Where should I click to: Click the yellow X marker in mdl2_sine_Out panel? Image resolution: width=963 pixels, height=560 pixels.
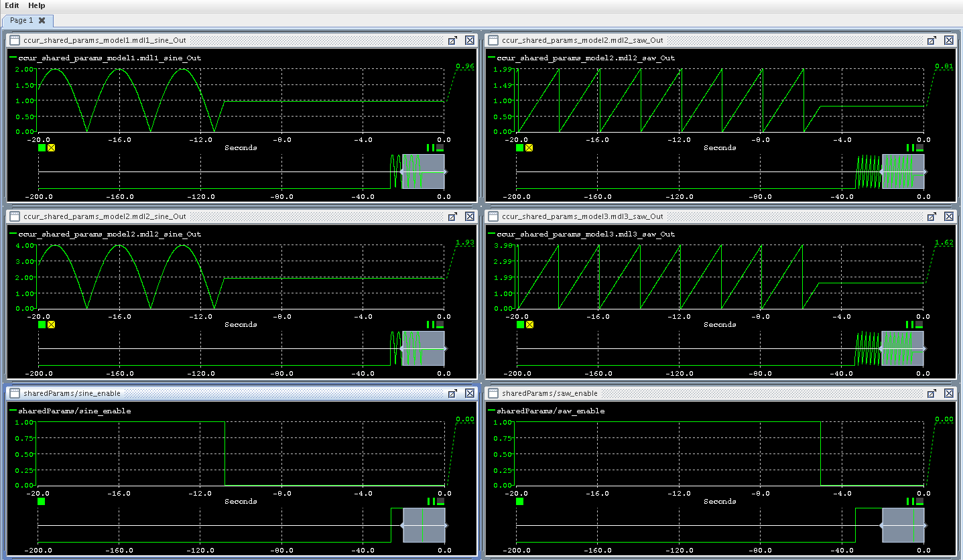tap(52, 325)
